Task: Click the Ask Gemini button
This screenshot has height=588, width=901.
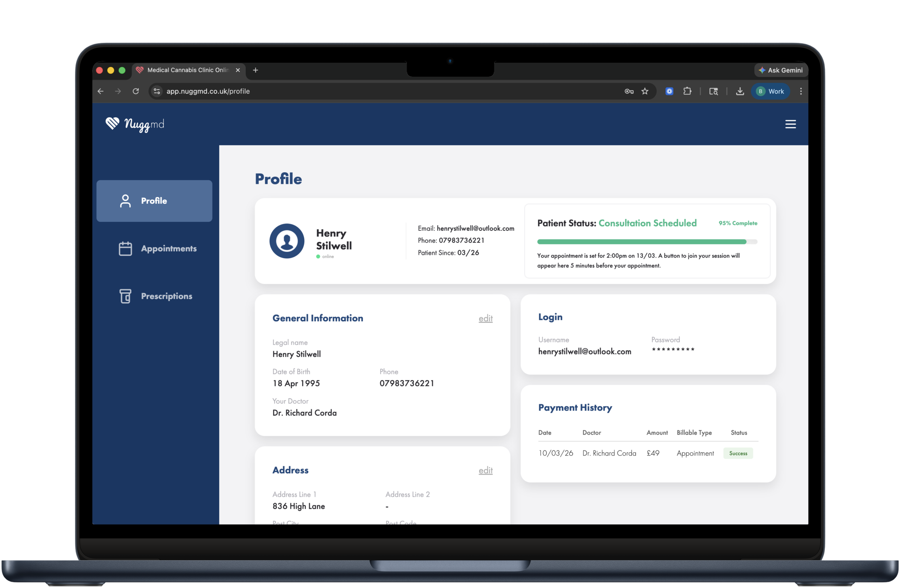Action: pos(781,70)
